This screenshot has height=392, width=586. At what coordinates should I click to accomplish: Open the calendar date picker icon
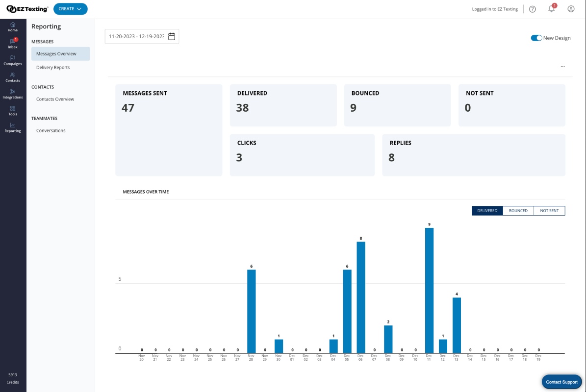point(172,36)
